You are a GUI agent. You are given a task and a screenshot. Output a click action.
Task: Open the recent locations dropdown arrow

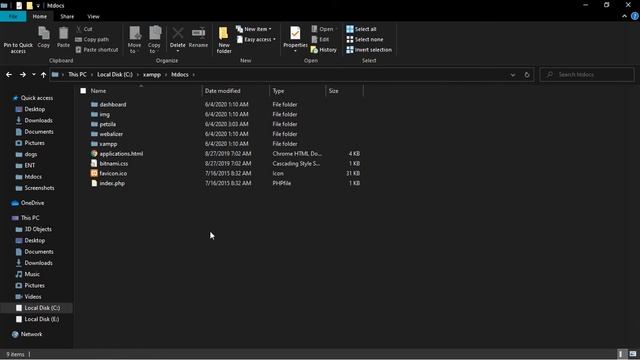33,75
